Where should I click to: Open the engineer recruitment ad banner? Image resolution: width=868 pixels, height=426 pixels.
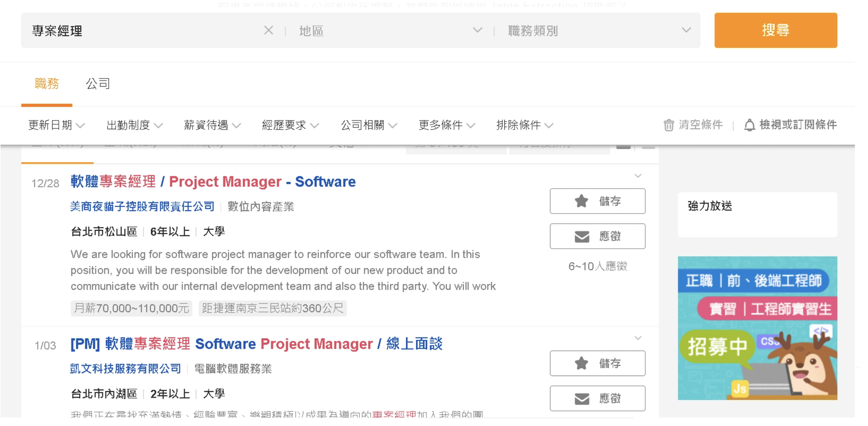point(757,328)
